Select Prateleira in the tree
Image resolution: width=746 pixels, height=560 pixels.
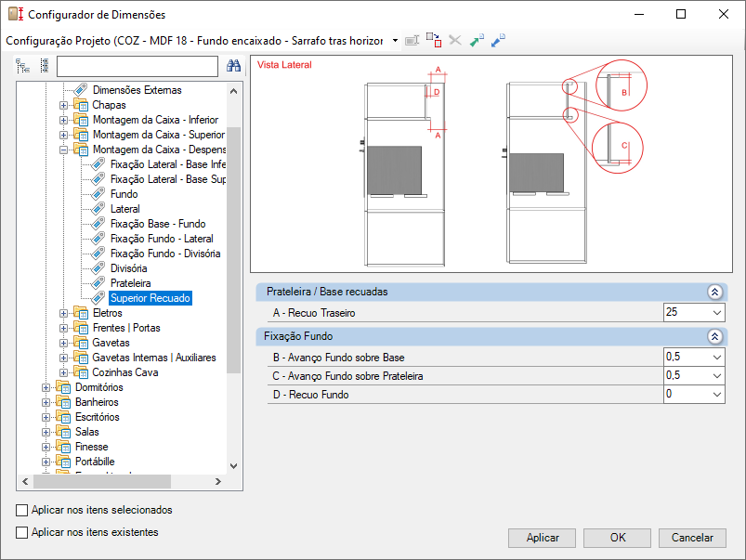130,283
